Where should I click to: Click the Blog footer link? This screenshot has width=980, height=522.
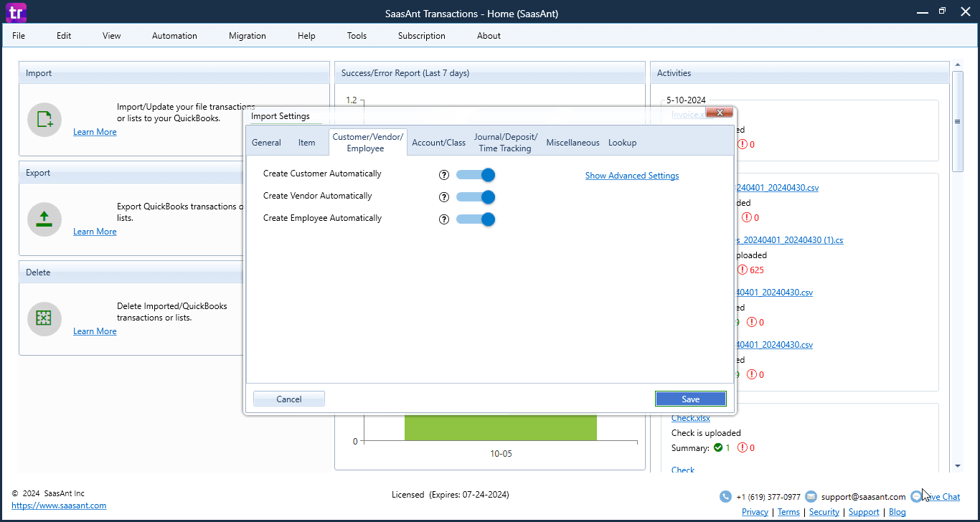pyautogui.click(x=897, y=512)
